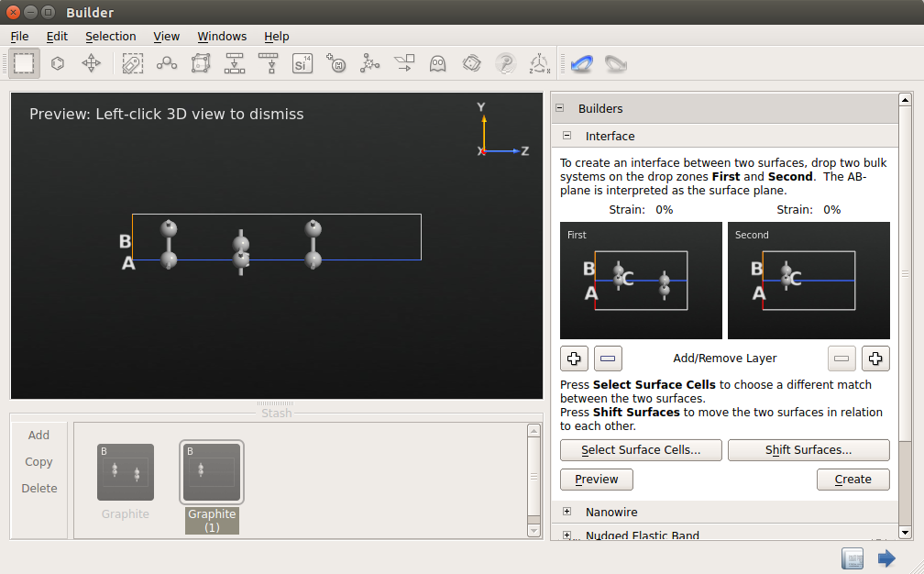Open the File menu
924x574 pixels.
coord(19,37)
